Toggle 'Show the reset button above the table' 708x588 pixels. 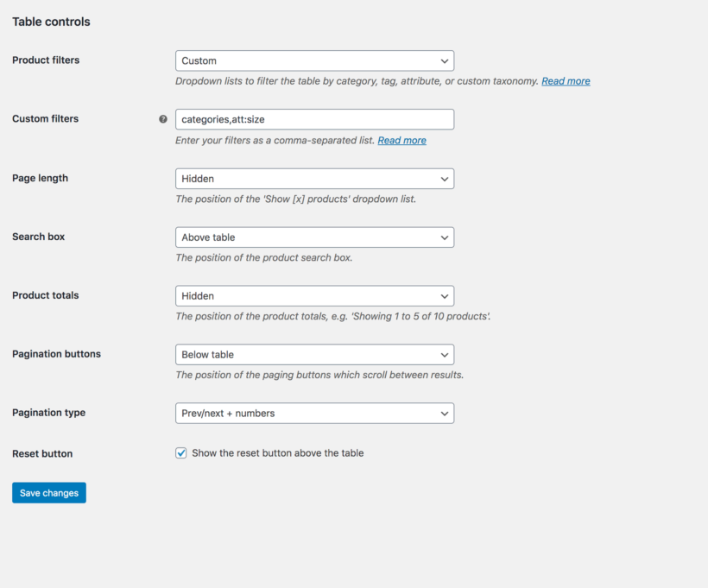pos(180,452)
